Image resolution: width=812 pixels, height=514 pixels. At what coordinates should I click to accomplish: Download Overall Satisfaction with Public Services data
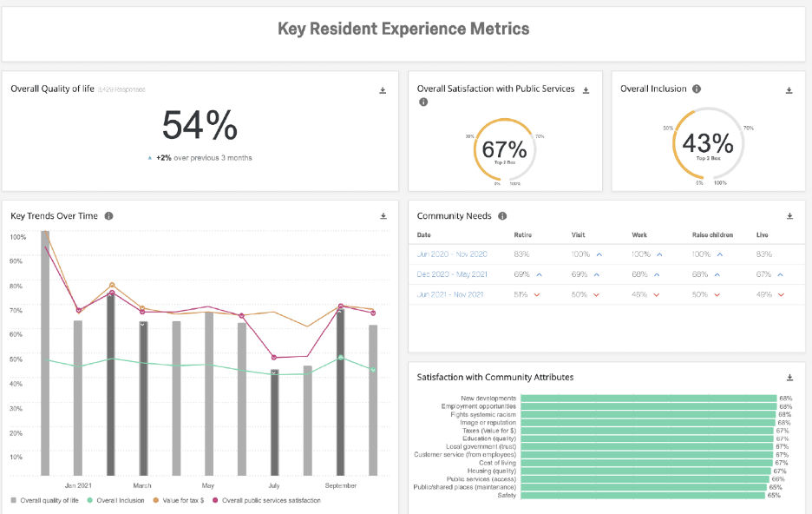pos(586,89)
